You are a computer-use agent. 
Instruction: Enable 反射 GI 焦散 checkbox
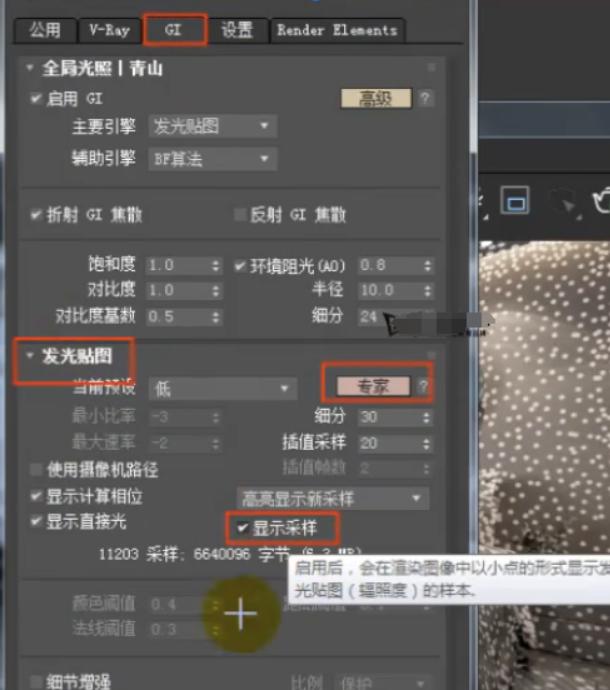(x=239, y=214)
